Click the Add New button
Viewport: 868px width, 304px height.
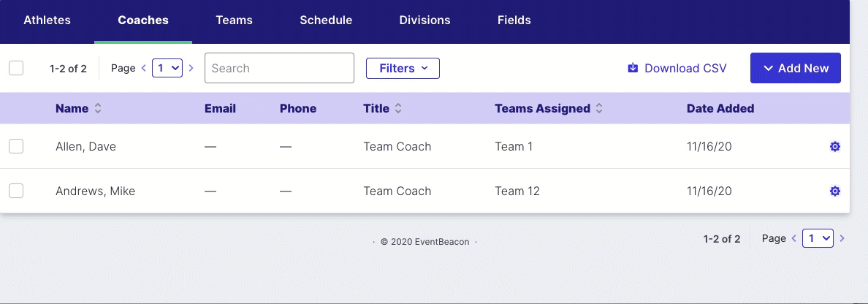[796, 68]
